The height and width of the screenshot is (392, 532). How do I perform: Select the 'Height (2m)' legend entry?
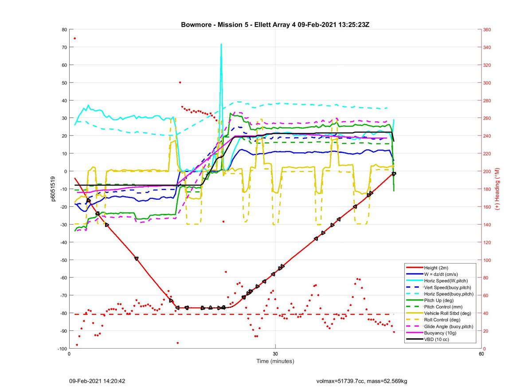coord(436,268)
